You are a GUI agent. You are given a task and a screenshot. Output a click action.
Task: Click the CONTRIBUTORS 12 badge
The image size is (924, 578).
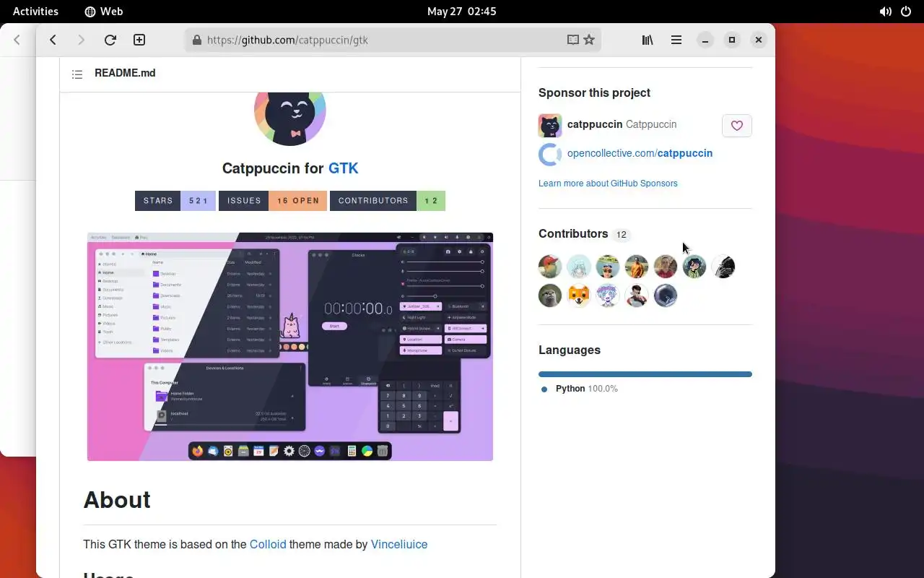click(388, 201)
